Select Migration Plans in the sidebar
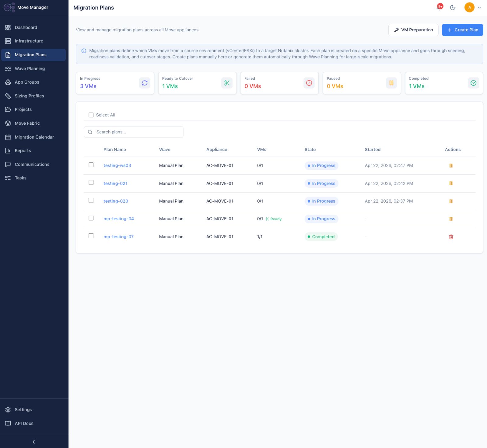Viewport: 487px width, 448px height. coord(33,55)
